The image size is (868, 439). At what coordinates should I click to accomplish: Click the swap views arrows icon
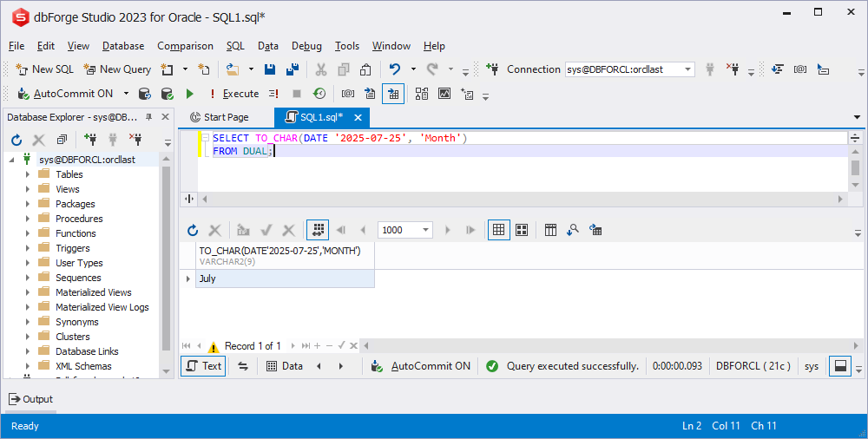pos(243,366)
